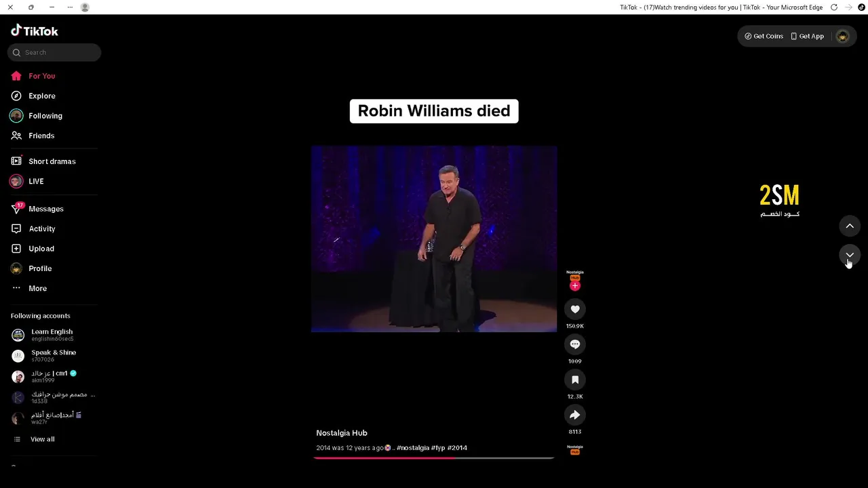Screen dimensions: 868x488
Task: Click the Following accounts heading
Action: (41, 316)
